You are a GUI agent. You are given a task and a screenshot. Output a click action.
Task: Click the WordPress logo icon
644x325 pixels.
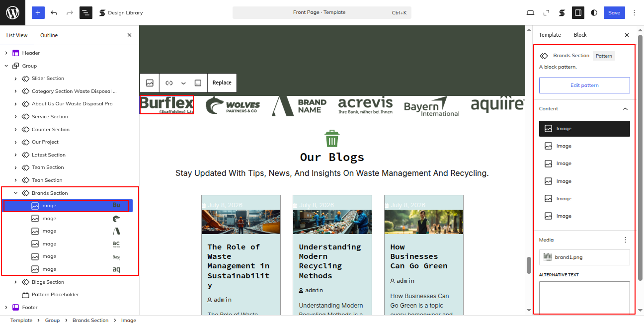click(12, 12)
